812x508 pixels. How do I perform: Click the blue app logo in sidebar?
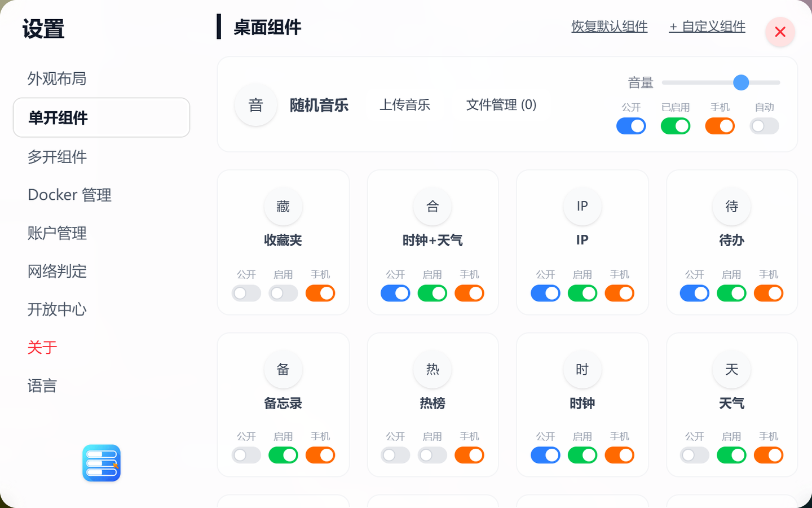tap(101, 463)
